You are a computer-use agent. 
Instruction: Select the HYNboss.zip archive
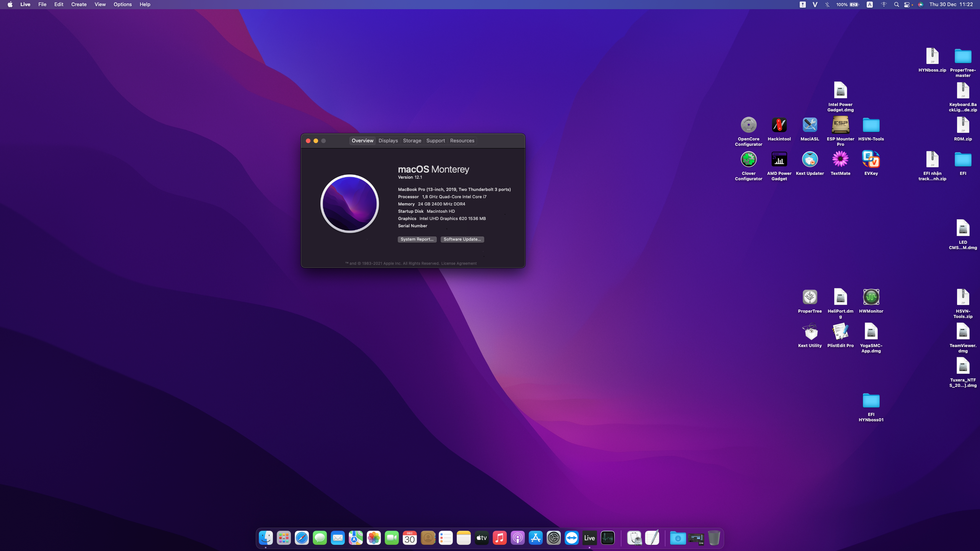pyautogui.click(x=932, y=56)
